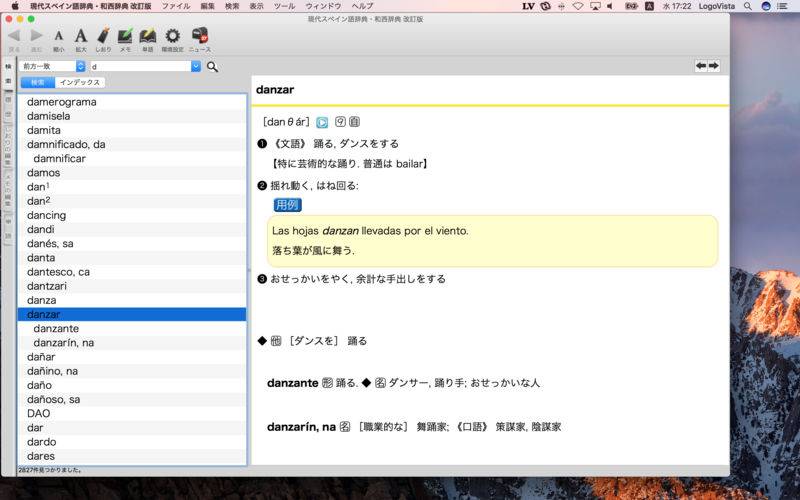Screen dimensions: 800x500
Task: Shrink text with the small A icon
Action: tap(59, 36)
